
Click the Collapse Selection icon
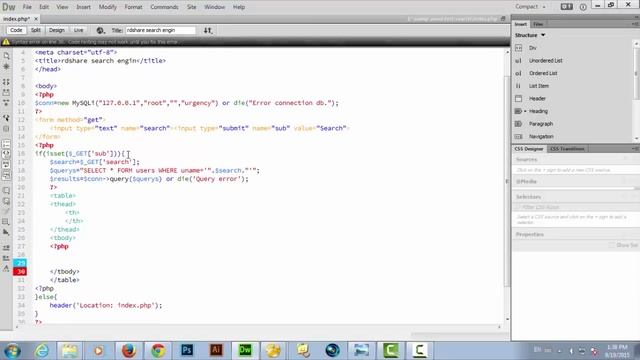coord(6,93)
